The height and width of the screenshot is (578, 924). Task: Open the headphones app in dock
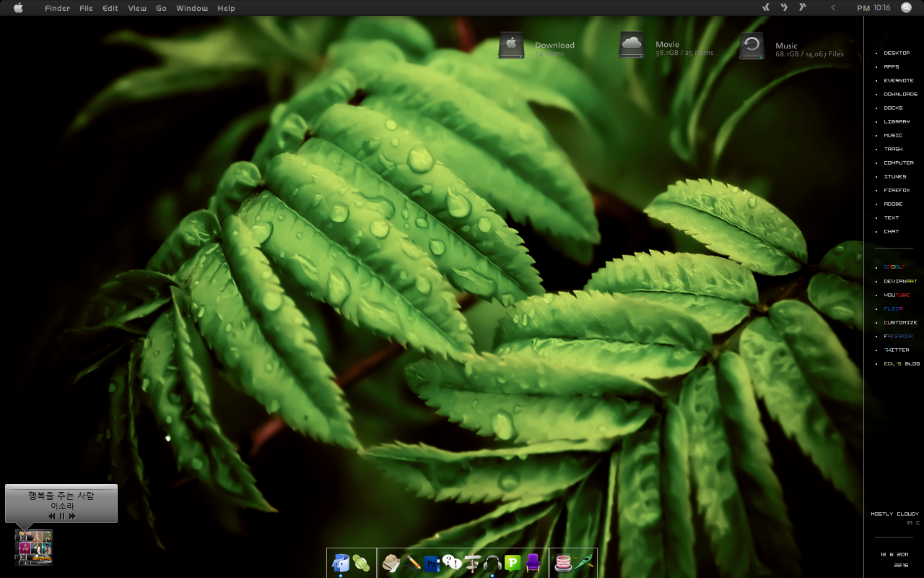pyautogui.click(x=492, y=563)
